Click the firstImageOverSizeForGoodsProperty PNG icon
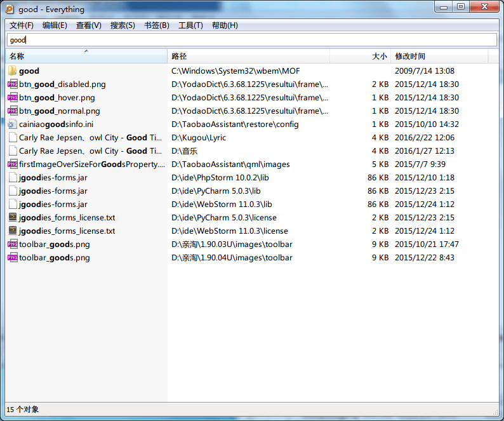 coord(13,164)
